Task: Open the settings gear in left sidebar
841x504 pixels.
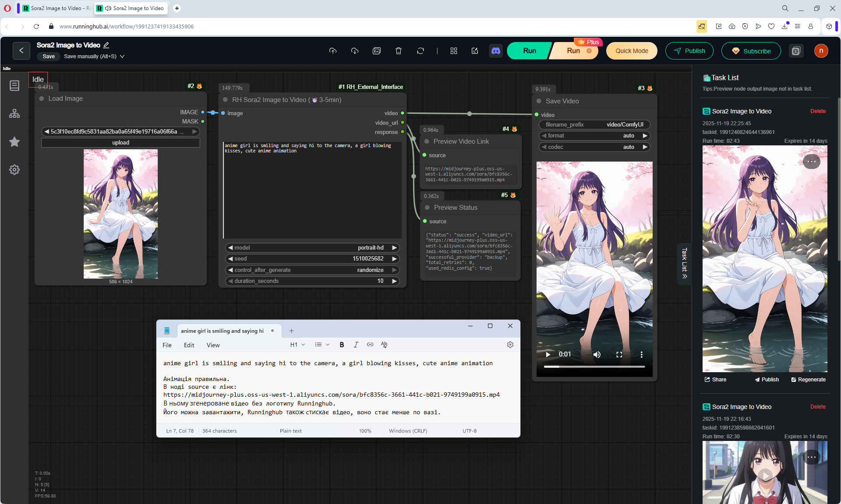Action: coord(14,169)
